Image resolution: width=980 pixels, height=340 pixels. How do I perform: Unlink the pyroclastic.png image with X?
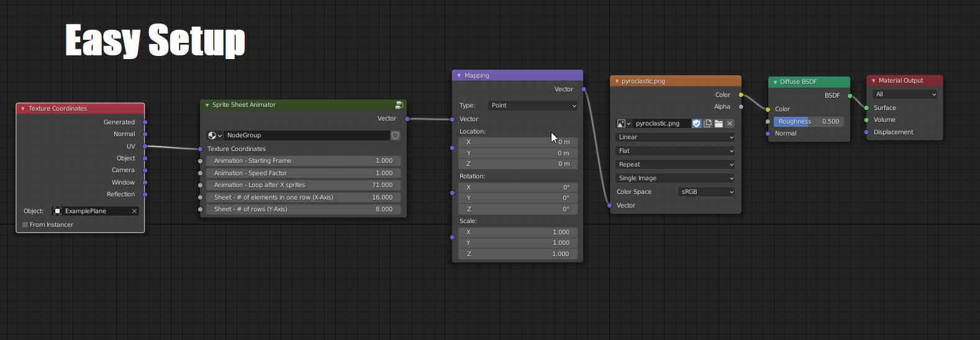click(730, 124)
